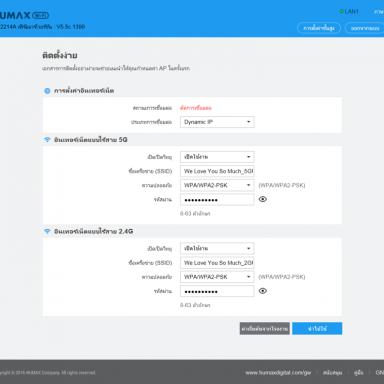The width and height of the screenshot is (384, 384).
Task: Click the Wi-Fi icon for the 2.4G section
Action: pos(47,231)
